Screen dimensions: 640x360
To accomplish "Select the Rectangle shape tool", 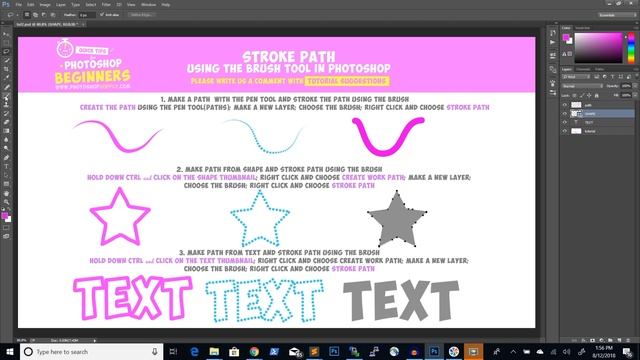I will pos(6,184).
